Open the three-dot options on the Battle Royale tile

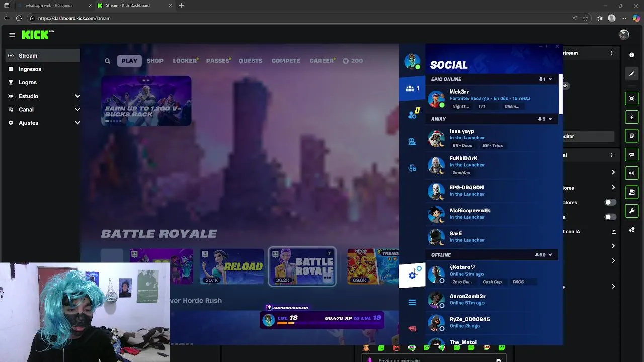[327, 278]
